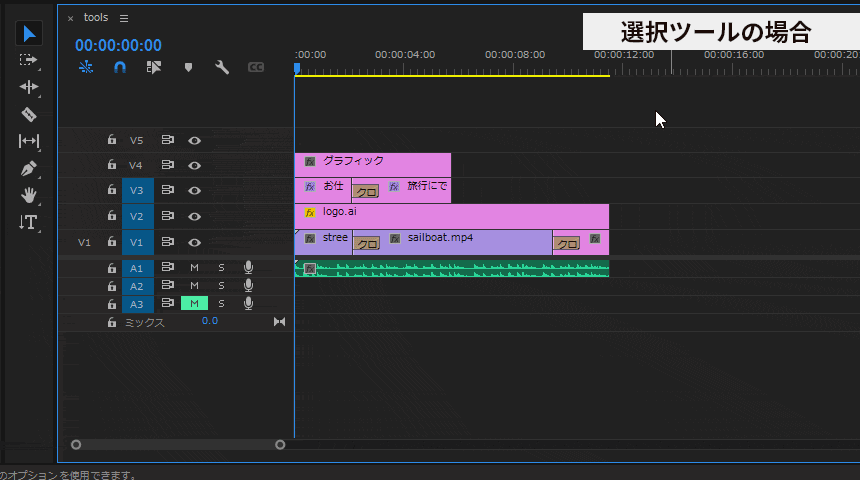Toggle lock on the Mix track
860x480 pixels.
tap(112, 322)
